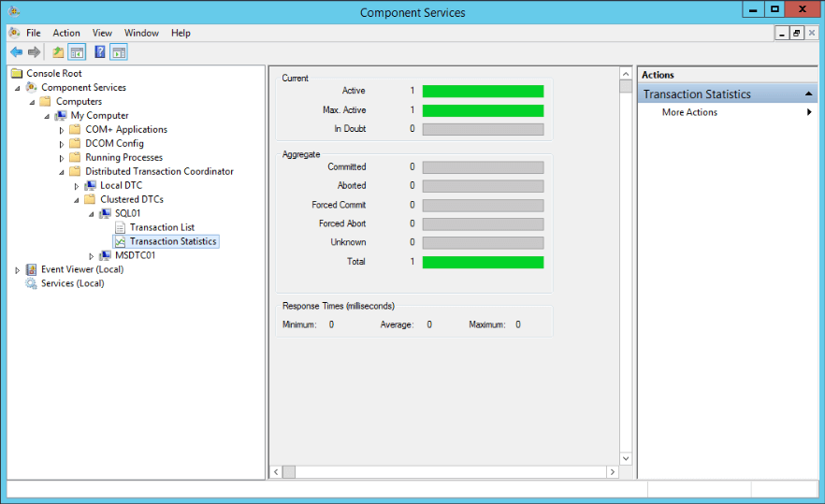Expand the COM+ Applications folder
Viewport: 825px width, 504px height.
[63, 130]
